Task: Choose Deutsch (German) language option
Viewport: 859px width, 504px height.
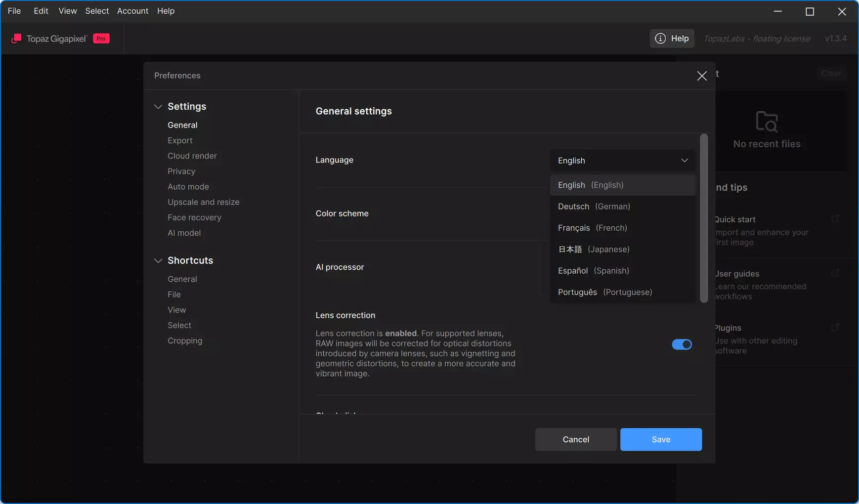Action: [623, 207]
